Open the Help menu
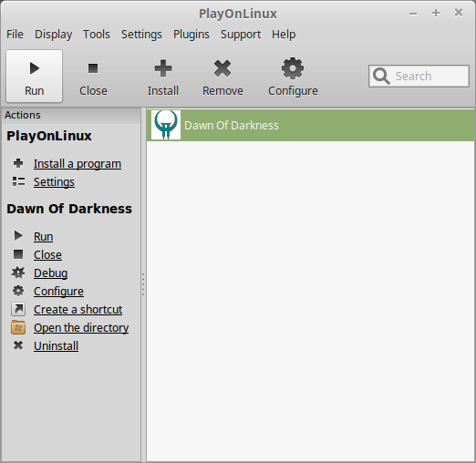Viewport: 476px width, 463px height. tap(284, 35)
